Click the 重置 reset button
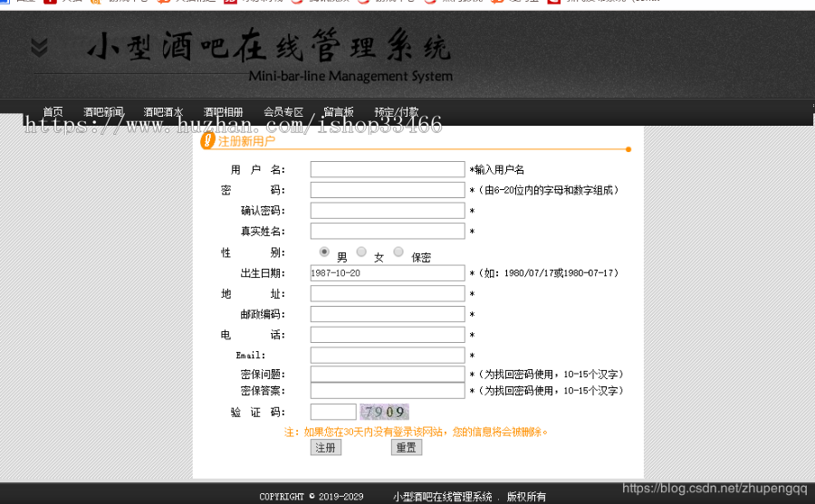The height and width of the screenshot is (504, 815). 407,447
